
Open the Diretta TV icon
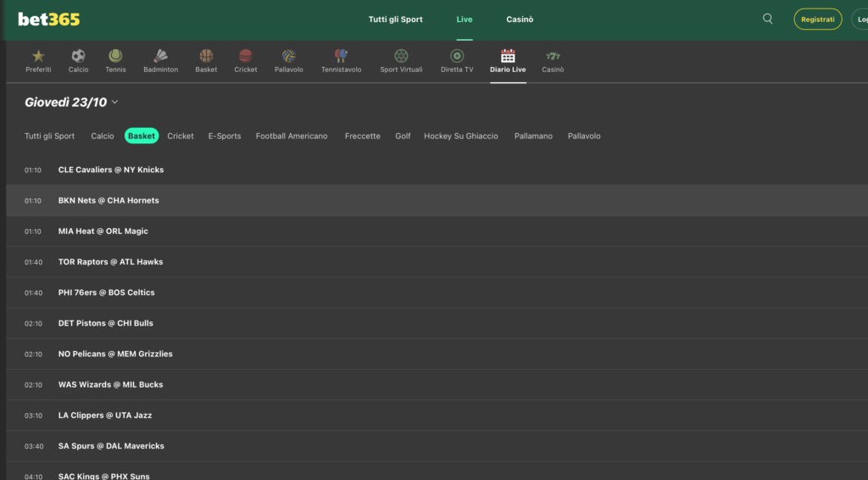pos(457,56)
